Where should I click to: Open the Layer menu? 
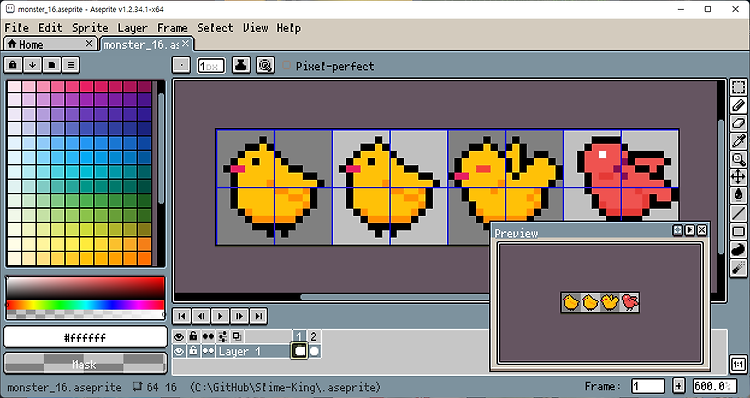132,28
